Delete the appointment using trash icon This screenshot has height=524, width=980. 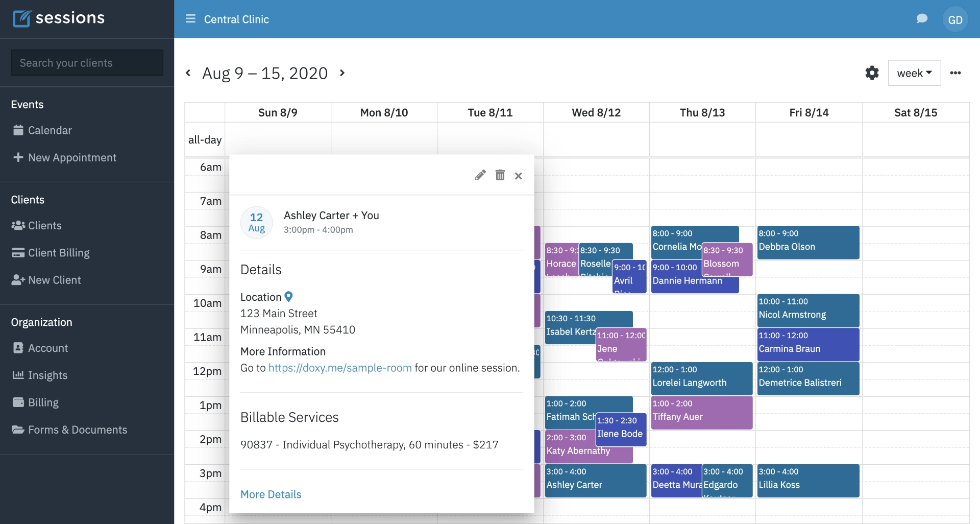(500, 175)
